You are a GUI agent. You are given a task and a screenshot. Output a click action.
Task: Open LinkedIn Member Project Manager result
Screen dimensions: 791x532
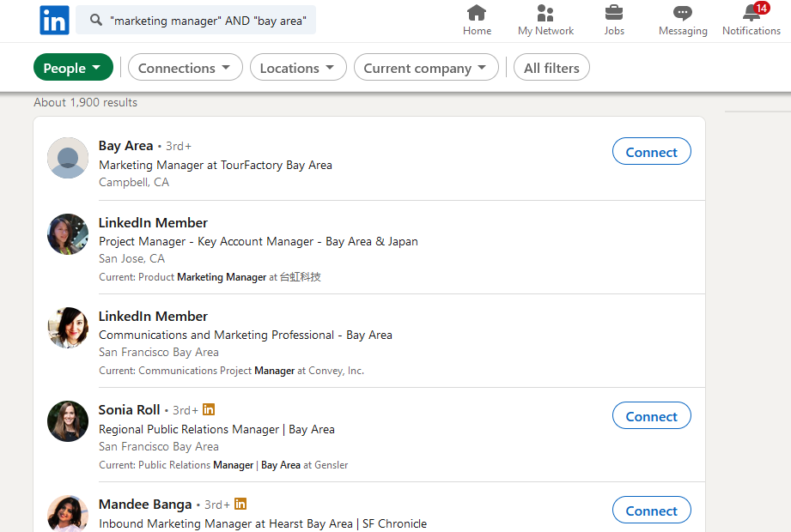point(153,223)
